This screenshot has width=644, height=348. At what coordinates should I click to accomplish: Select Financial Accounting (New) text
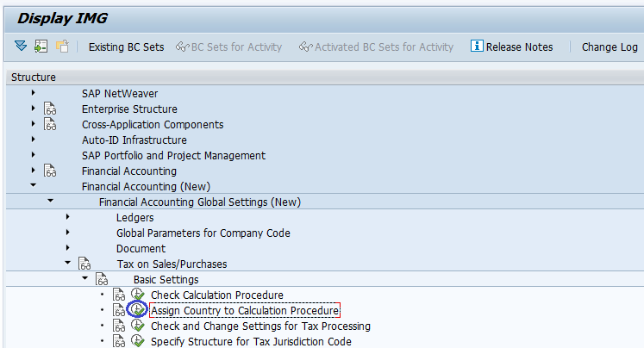[x=146, y=187]
